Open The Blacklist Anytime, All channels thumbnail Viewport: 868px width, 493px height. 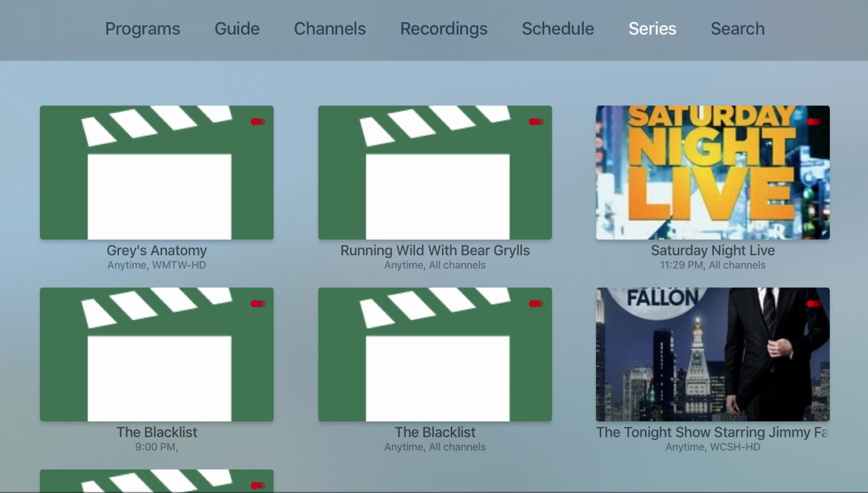(435, 354)
